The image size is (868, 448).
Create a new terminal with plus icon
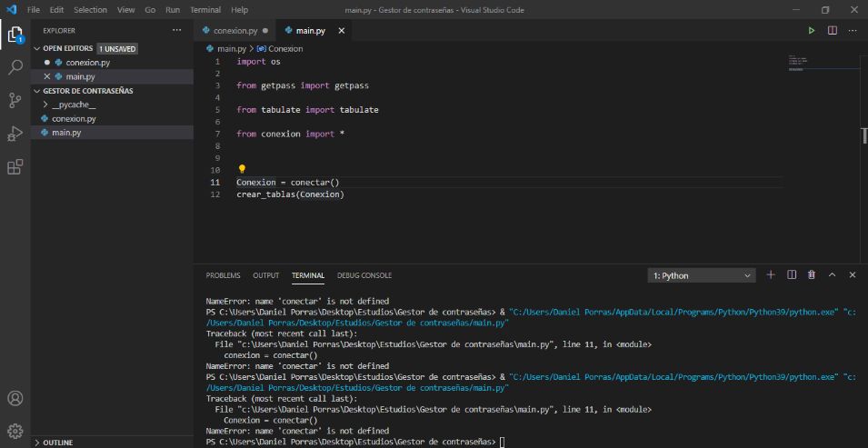(x=771, y=274)
